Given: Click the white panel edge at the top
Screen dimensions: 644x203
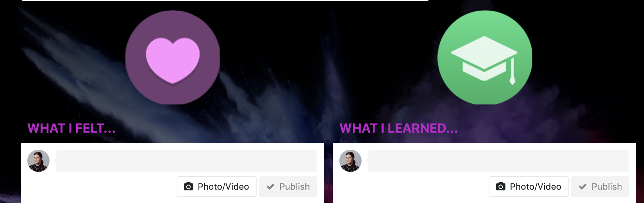Looking at the screenshot, I should [225, 0].
